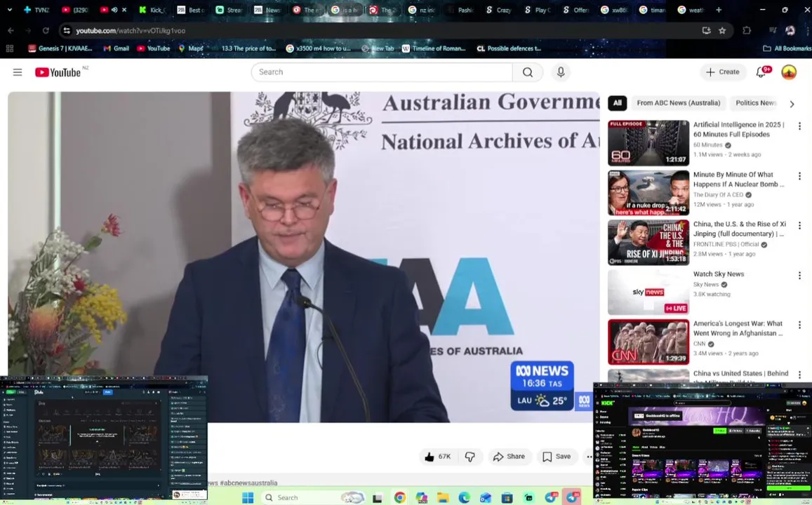Open the Possible defences bookmark

(x=509, y=48)
